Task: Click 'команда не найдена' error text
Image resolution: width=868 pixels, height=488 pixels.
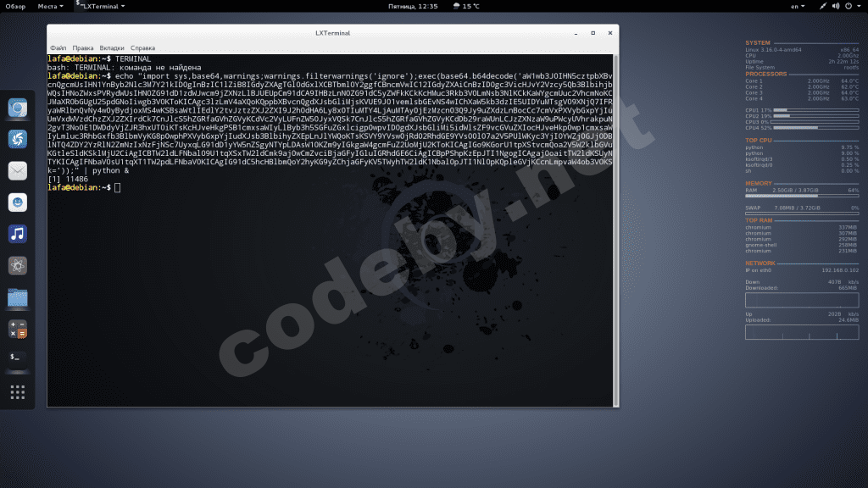Action: click(160, 68)
